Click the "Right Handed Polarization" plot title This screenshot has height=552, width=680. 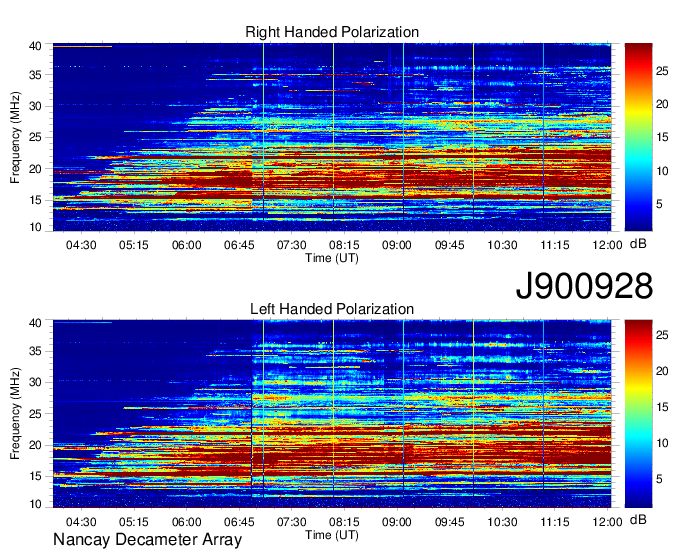pyautogui.click(x=332, y=32)
